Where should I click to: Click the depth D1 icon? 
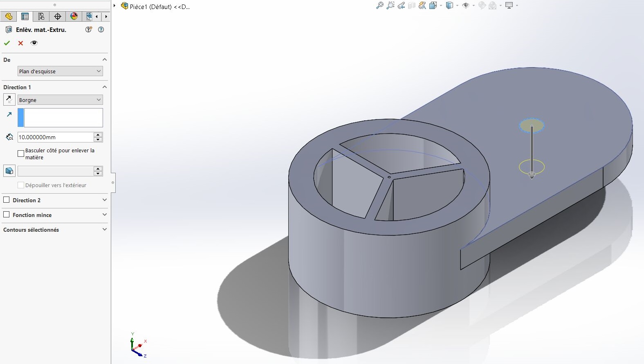point(9,137)
